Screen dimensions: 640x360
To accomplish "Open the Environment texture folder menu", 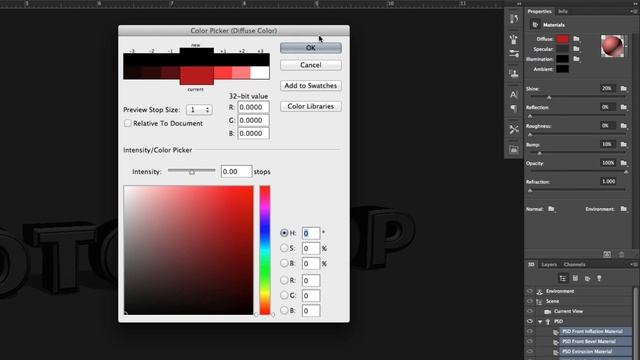I will pyautogui.click(x=624, y=209).
